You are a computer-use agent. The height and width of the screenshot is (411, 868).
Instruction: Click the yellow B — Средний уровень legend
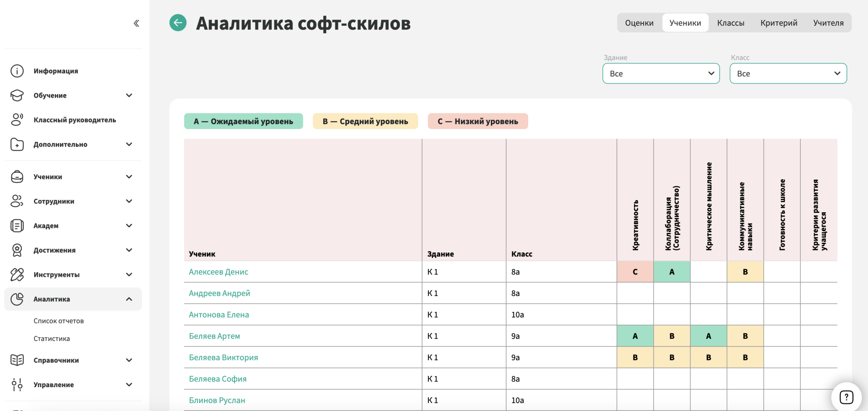point(365,121)
